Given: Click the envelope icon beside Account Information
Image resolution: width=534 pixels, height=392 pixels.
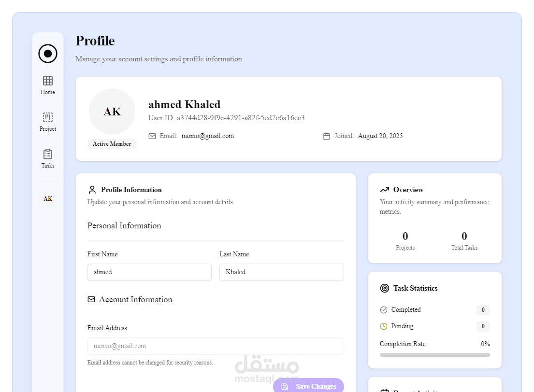Looking at the screenshot, I should tap(91, 299).
